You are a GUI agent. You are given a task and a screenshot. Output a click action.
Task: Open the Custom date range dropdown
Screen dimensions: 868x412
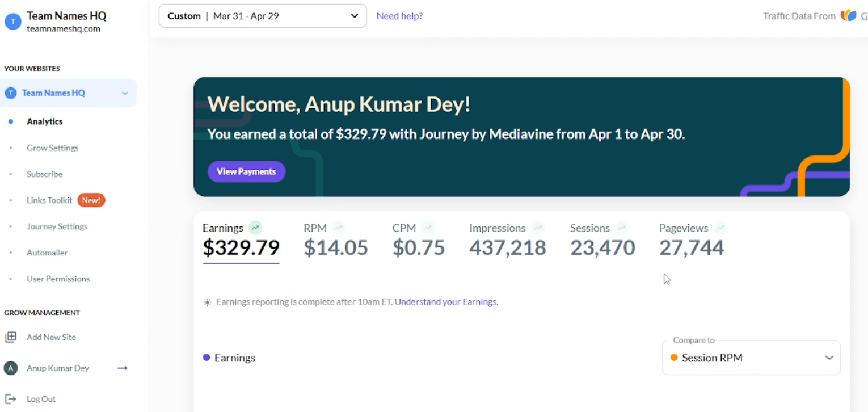(x=263, y=16)
